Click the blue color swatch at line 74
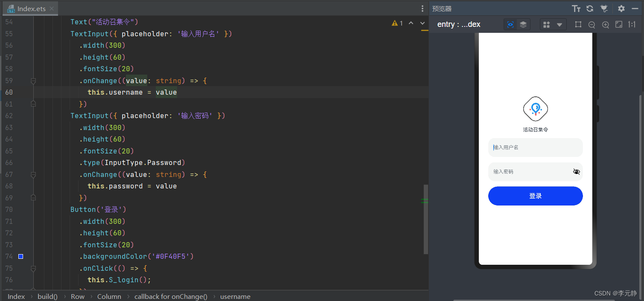The height and width of the screenshot is (301, 644). pos(20,256)
